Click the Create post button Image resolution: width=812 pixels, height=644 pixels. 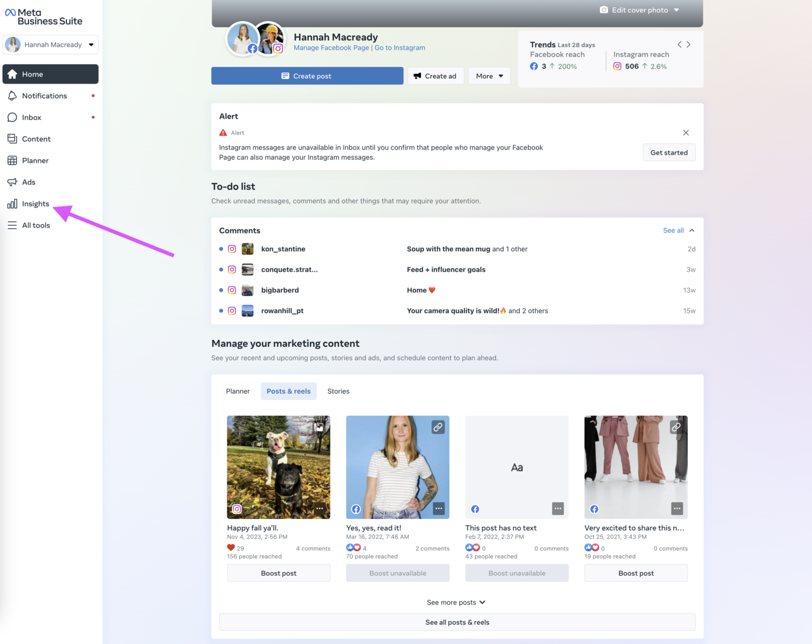(307, 76)
